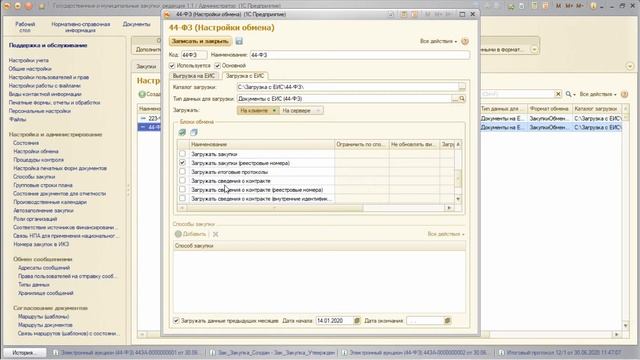Click ellipsis select button in Тип данных field
This screenshot has height=360, width=640.
(x=455, y=99)
